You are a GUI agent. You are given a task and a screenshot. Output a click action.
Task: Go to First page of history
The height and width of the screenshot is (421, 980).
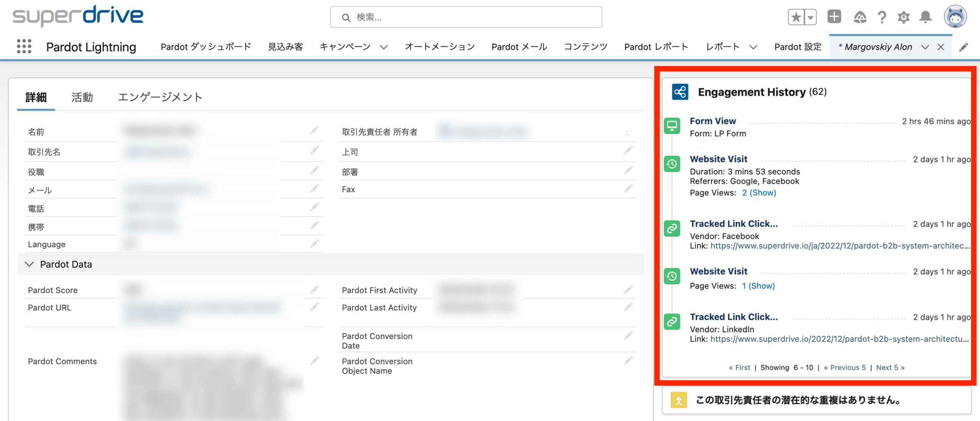[739, 367]
